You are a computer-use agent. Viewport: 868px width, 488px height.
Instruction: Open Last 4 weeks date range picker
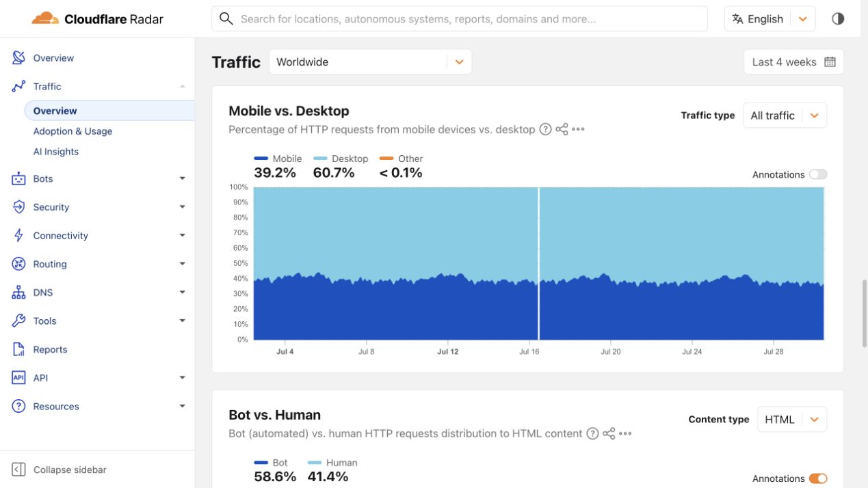(x=793, y=62)
